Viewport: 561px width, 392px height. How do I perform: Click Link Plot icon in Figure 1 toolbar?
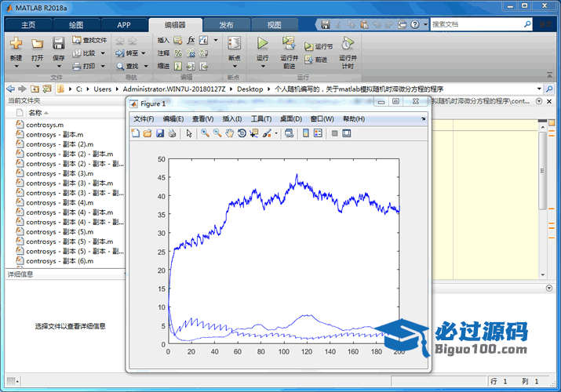pos(289,133)
